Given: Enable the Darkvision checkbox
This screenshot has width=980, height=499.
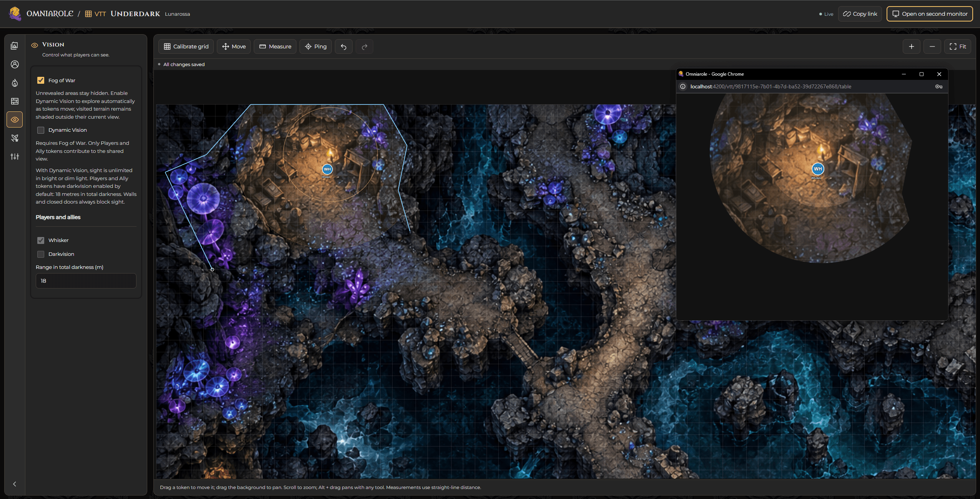Looking at the screenshot, I should pos(41,254).
